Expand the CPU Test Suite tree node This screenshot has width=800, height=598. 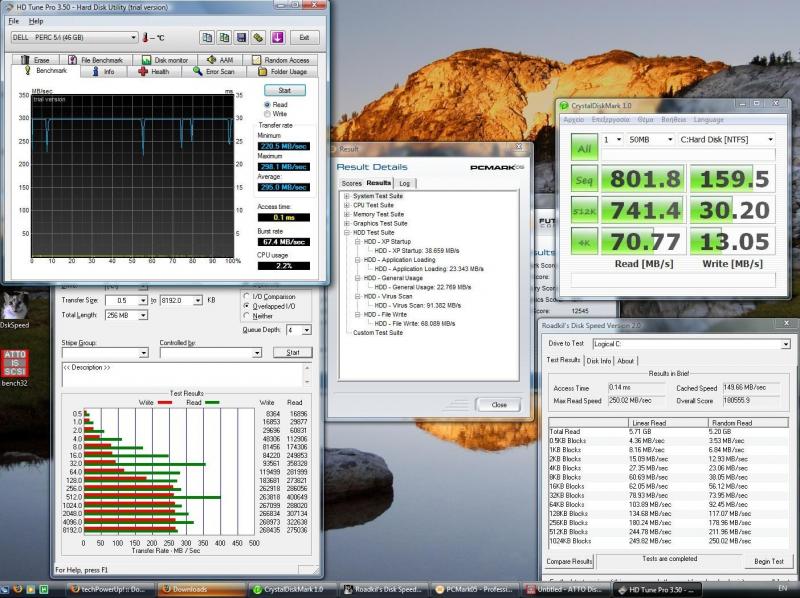click(346, 205)
